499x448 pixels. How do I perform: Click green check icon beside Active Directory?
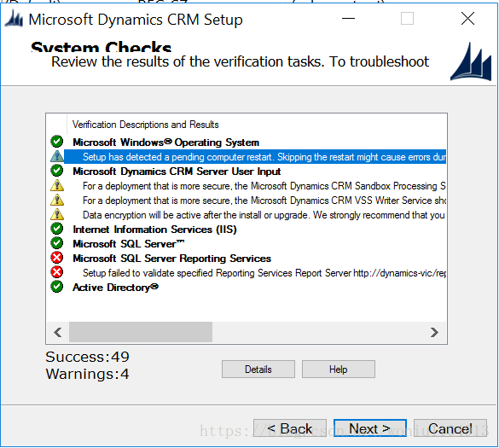pyautogui.click(x=57, y=287)
